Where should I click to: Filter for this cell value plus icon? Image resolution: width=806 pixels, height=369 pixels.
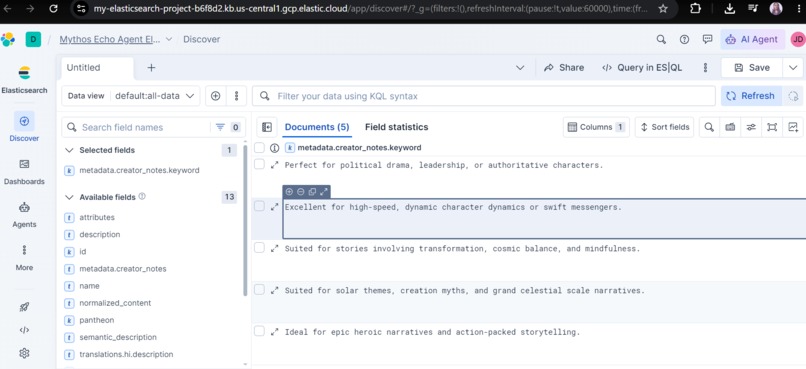click(x=289, y=192)
